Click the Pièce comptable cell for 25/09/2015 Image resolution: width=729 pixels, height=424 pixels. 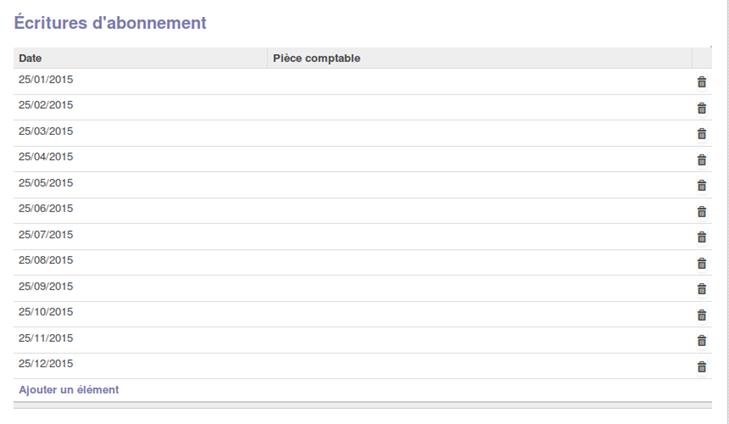[480, 288]
